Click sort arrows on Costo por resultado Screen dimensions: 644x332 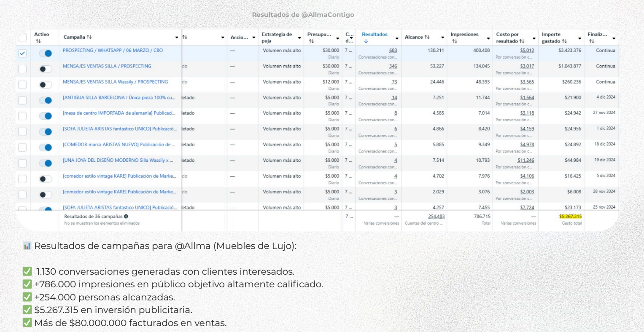tap(522, 41)
